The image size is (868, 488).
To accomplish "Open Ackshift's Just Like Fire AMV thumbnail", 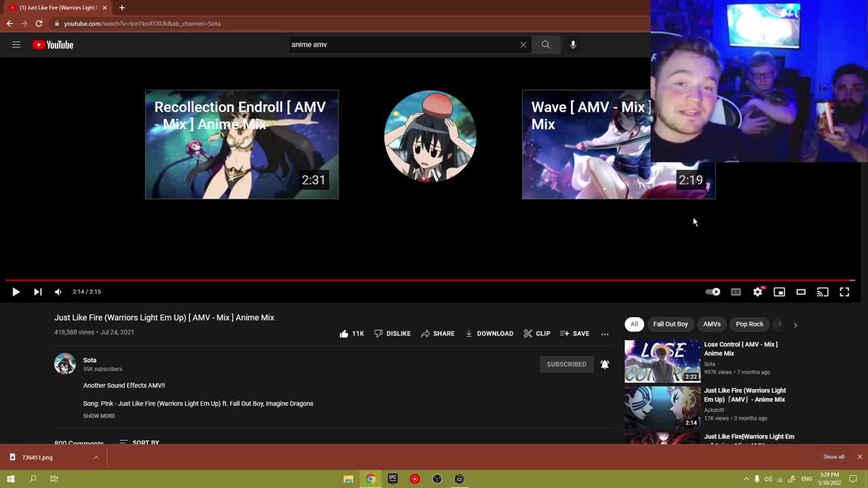I will tap(663, 407).
